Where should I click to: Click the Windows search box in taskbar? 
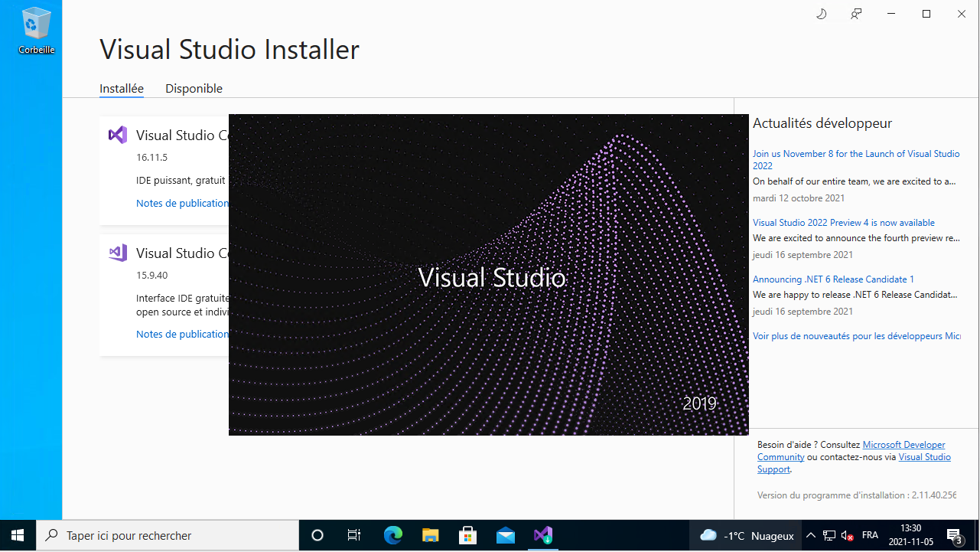coord(168,535)
